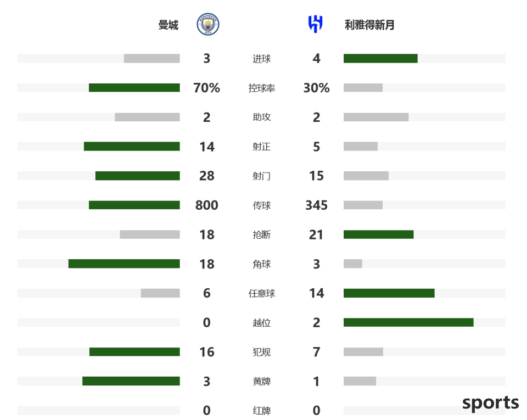Screen dimensions: 527x420
Task: Click the 越位 offside green bar
Action: point(408,323)
